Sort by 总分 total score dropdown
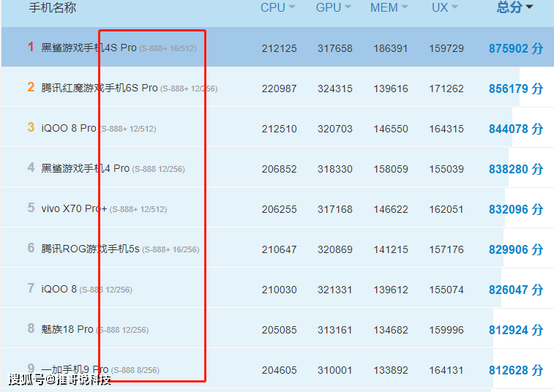This screenshot has height=392, width=554. tap(514, 7)
